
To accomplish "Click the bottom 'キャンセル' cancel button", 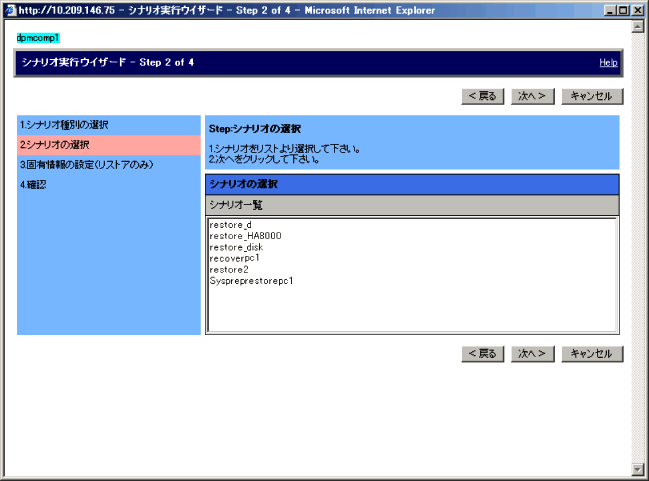I will [x=592, y=354].
